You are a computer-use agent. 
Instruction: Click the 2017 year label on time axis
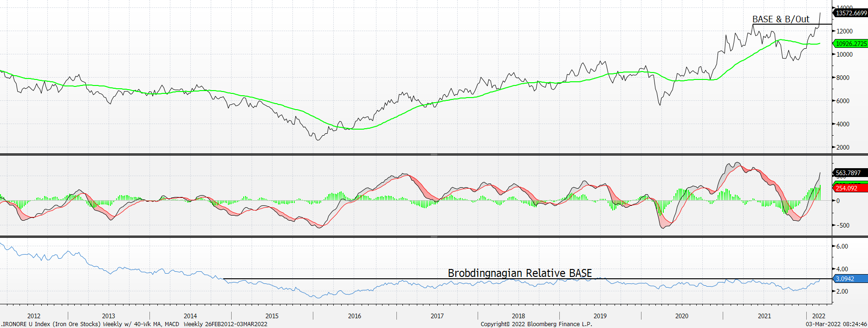(437, 316)
